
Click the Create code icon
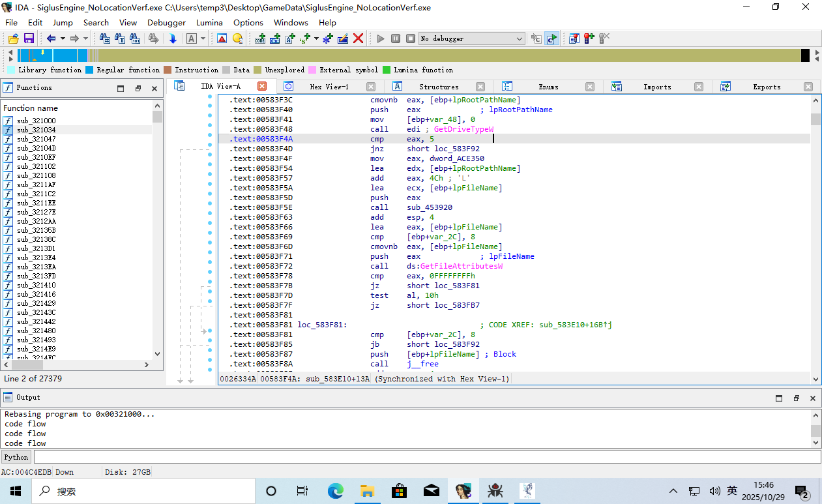tap(260, 38)
